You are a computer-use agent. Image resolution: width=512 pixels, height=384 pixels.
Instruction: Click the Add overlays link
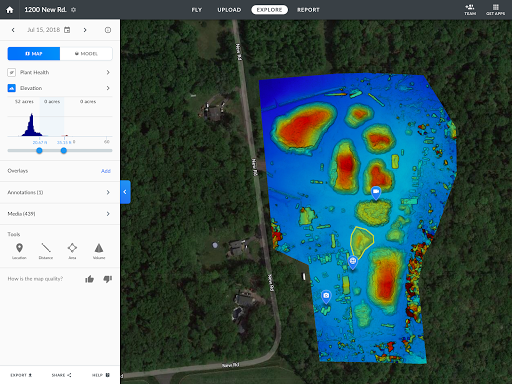[106, 171]
